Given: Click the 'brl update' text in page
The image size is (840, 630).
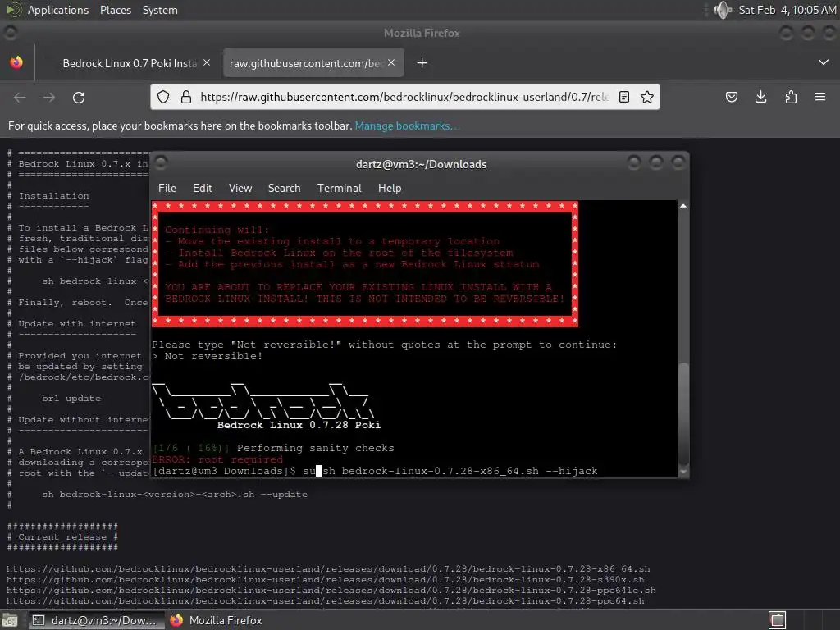Looking at the screenshot, I should click(71, 399).
